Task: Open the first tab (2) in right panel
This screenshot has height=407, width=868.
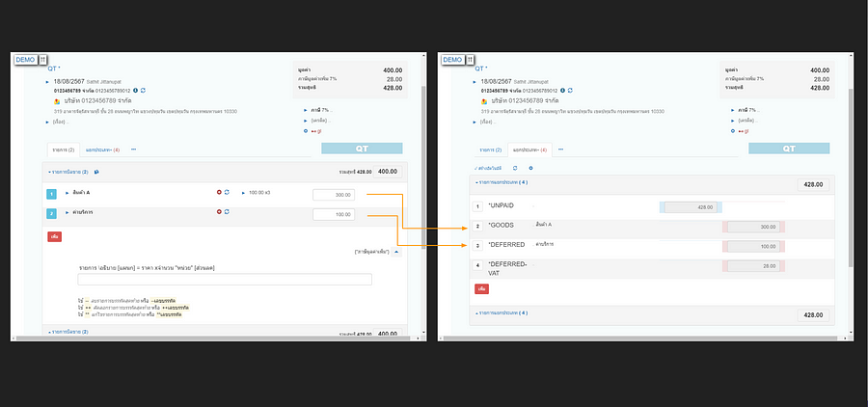Action: [x=492, y=149]
